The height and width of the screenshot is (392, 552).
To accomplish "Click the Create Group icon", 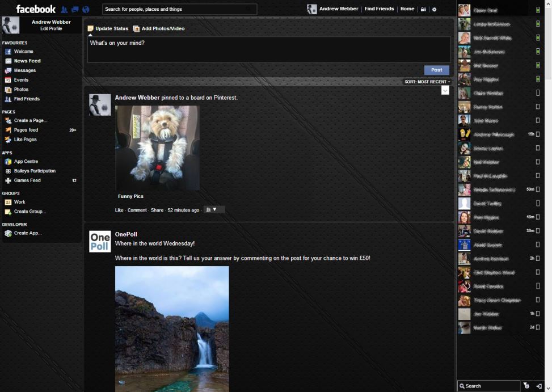I will pyautogui.click(x=8, y=212).
